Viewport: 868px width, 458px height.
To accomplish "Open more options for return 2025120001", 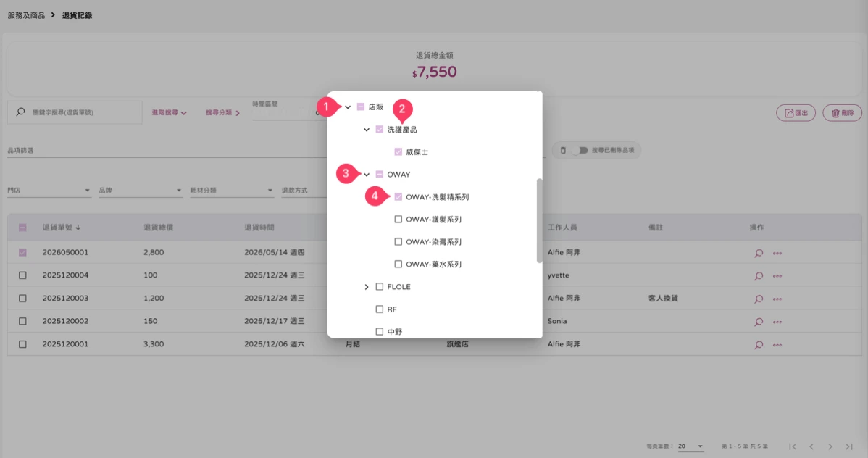I will pos(777,345).
